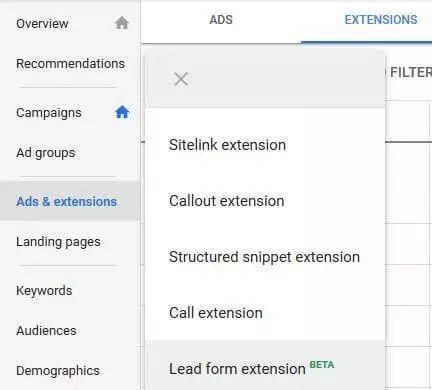
Task: Click the gray home icon beside Overview
Action: point(122,23)
